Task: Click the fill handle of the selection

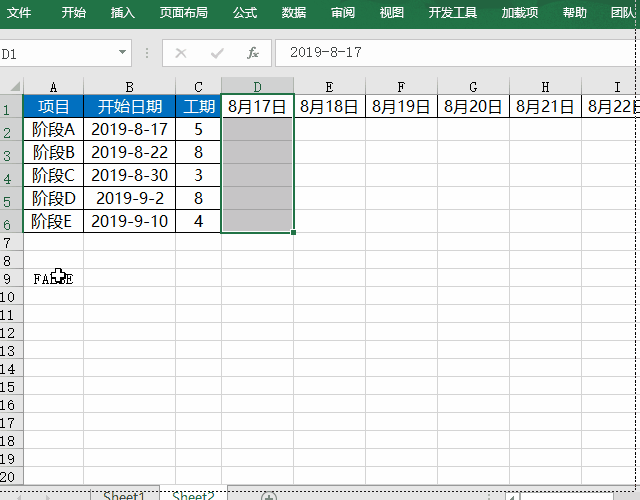Action: click(293, 232)
